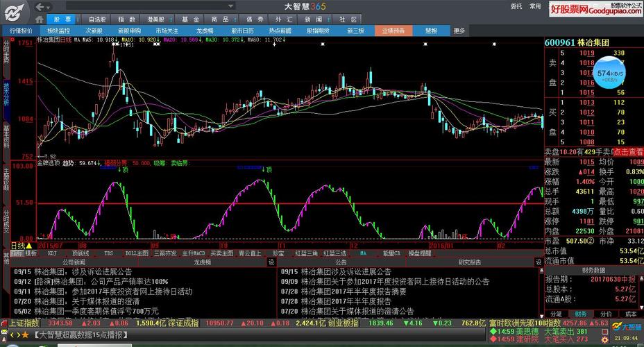This screenshot has height=347, width=644.
Task: Open the 研究报告 panel tab
Action: 469,262
